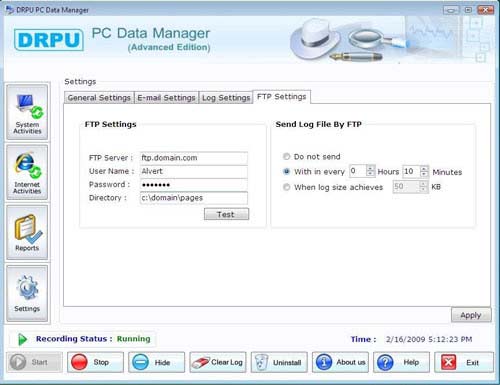Select the Do not send option
This screenshot has width=500, height=385.
click(x=286, y=156)
